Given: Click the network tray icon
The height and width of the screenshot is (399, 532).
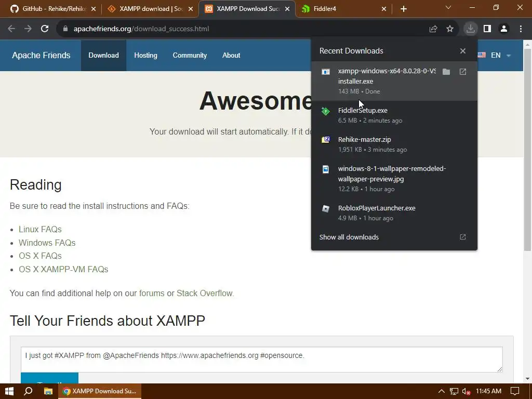Looking at the screenshot, I should click(x=454, y=391).
